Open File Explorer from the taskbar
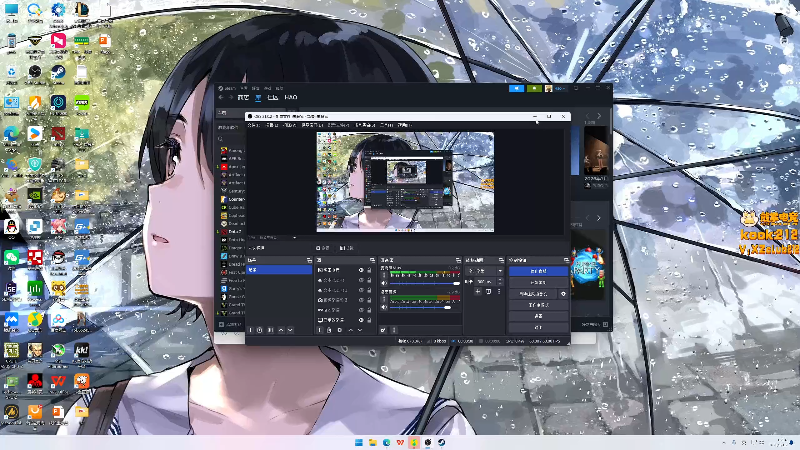The image size is (800, 450). point(372,442)
